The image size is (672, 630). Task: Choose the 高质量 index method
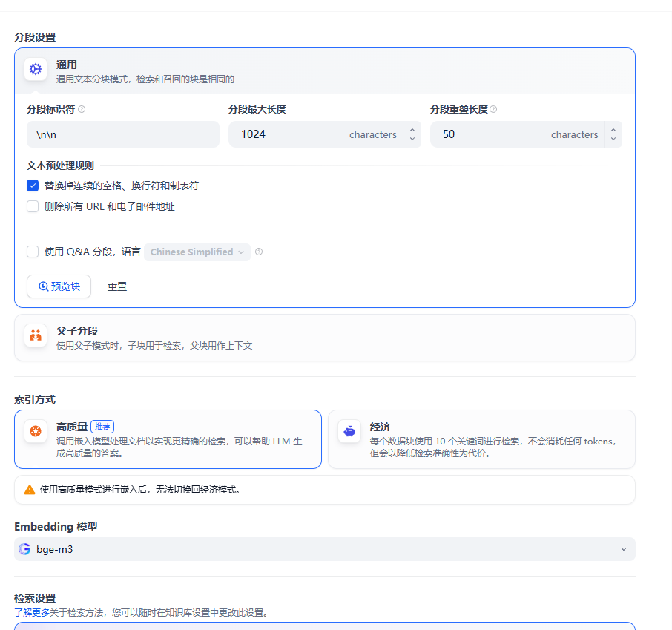click(x=168, y=439)
